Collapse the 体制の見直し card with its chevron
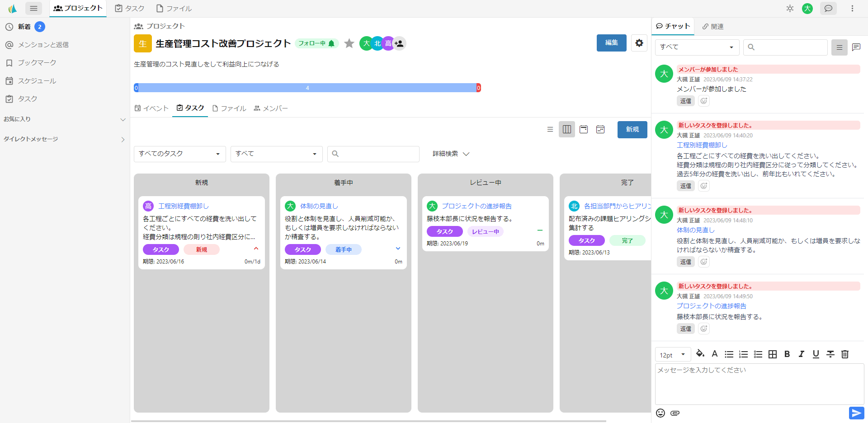This screenshot has height=423, width=868. click(398, 249)
